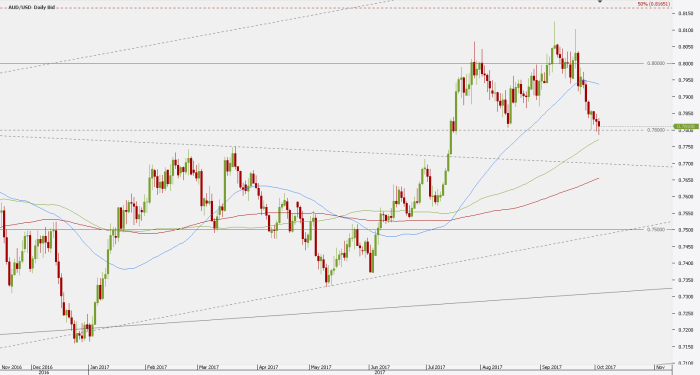Click the 2016 year label on the timeline
Viewport: 700px width, 375px height.
tap(43, 372)
